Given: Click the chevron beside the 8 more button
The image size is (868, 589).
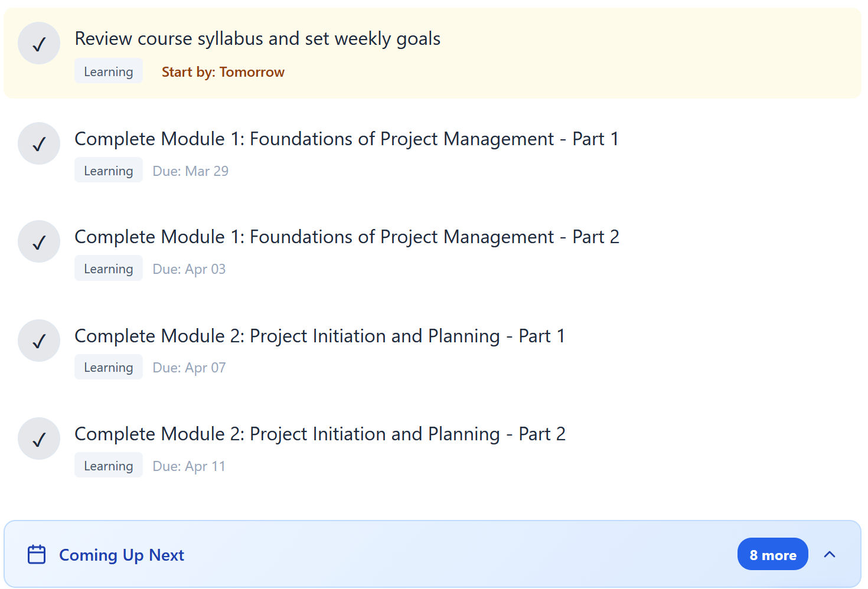Looking at the screenshot, I should point(830,554).
